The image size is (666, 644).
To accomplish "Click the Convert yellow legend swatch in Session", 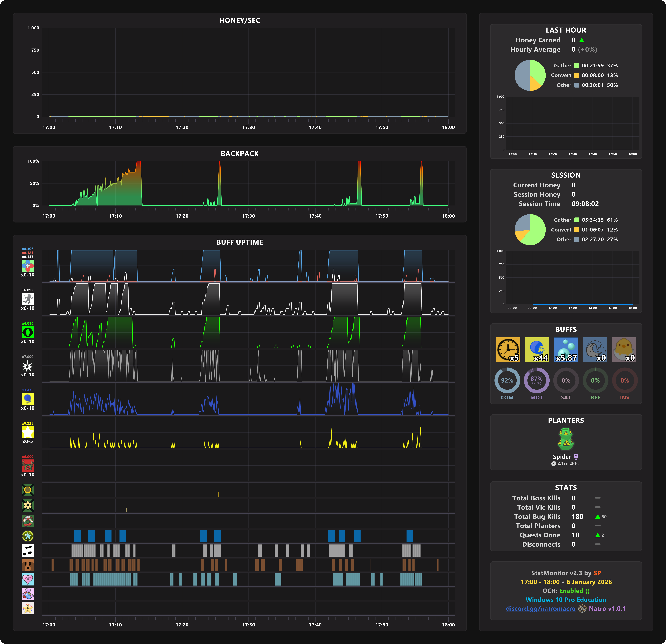I will 577,230.
